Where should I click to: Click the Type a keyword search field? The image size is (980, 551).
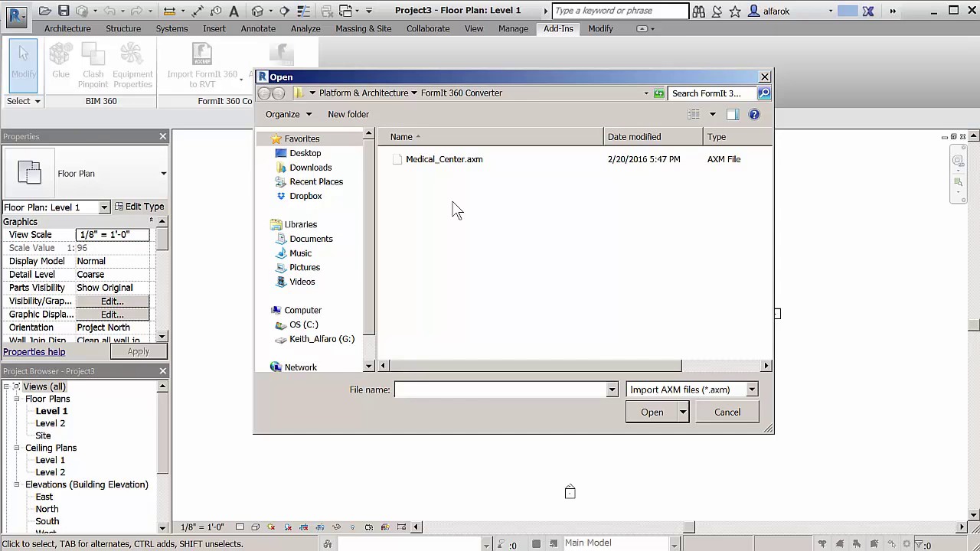620,11
